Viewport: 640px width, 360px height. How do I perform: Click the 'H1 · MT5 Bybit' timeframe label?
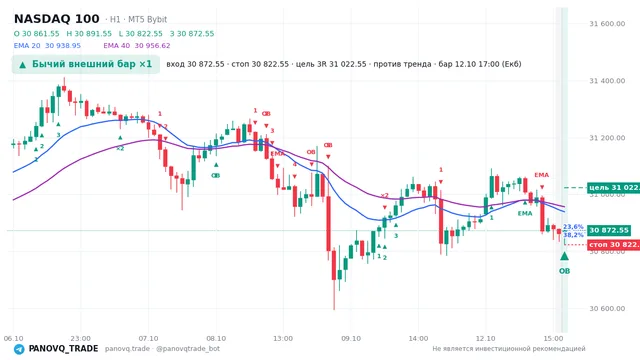click(x=138, y=20)
